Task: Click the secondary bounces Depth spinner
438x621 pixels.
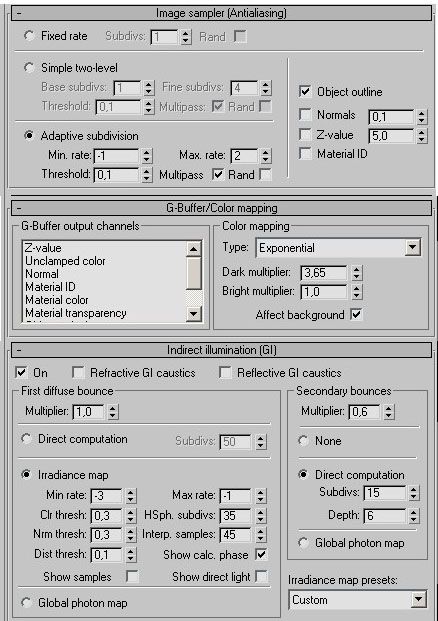Action: coord(414,516)
